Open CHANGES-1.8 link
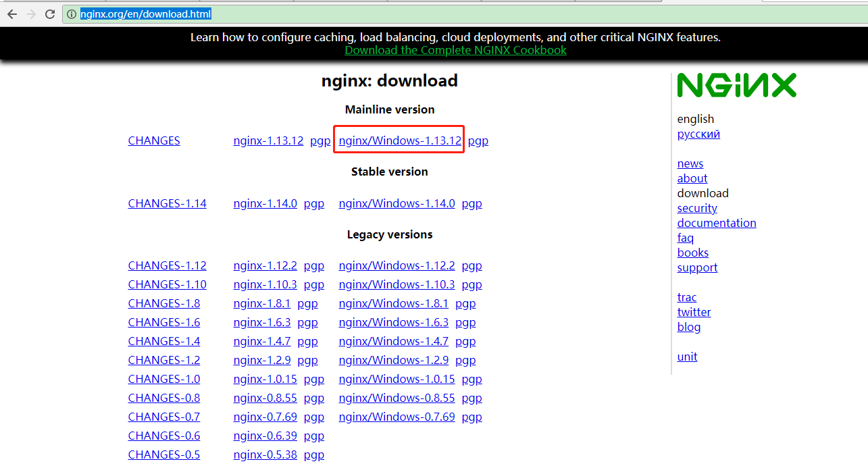The image size is (868, 468). point(164,303)
